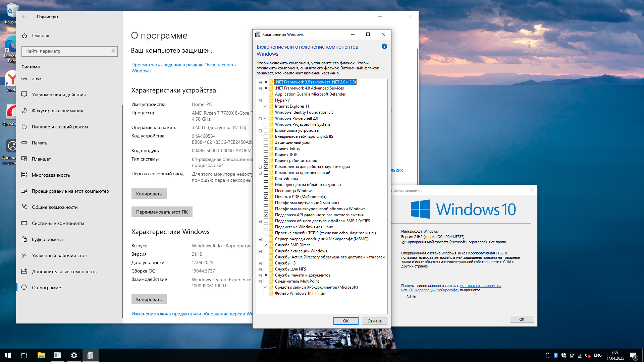This screenshot has width=644, height=362.
Task: Click the Settings back arrow icon
Action: coord(24,16)
